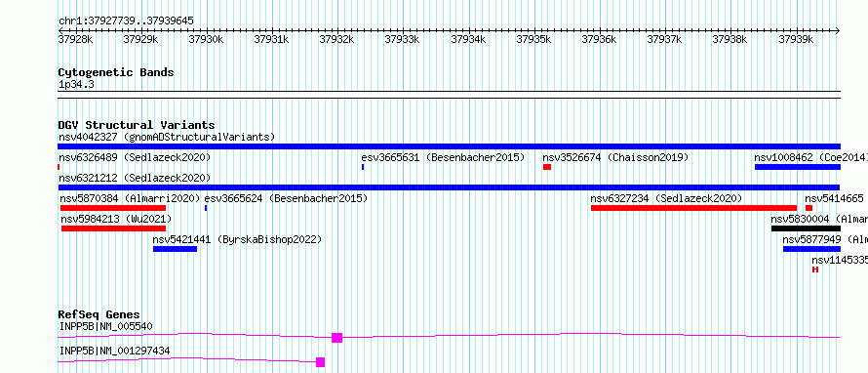This screenshot has height=373, width=868.
Task: Click the nsv6327234 (Sedlazeck2020) label
Action: click(666, 198)
